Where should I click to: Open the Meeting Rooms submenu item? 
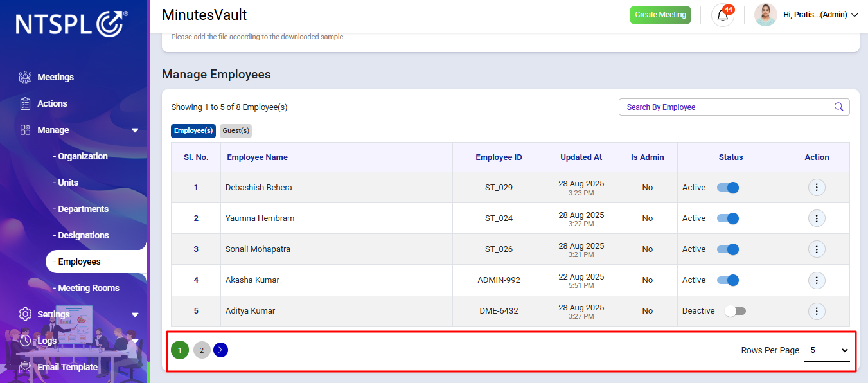[x=86, y=288]
